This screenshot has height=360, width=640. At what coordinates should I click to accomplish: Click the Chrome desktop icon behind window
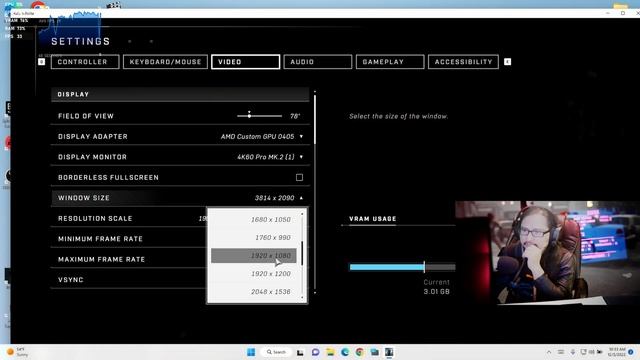tap(39, 5)
